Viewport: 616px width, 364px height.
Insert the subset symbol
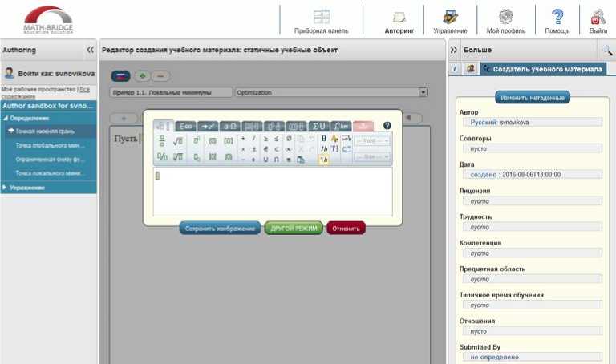(277, 149)
